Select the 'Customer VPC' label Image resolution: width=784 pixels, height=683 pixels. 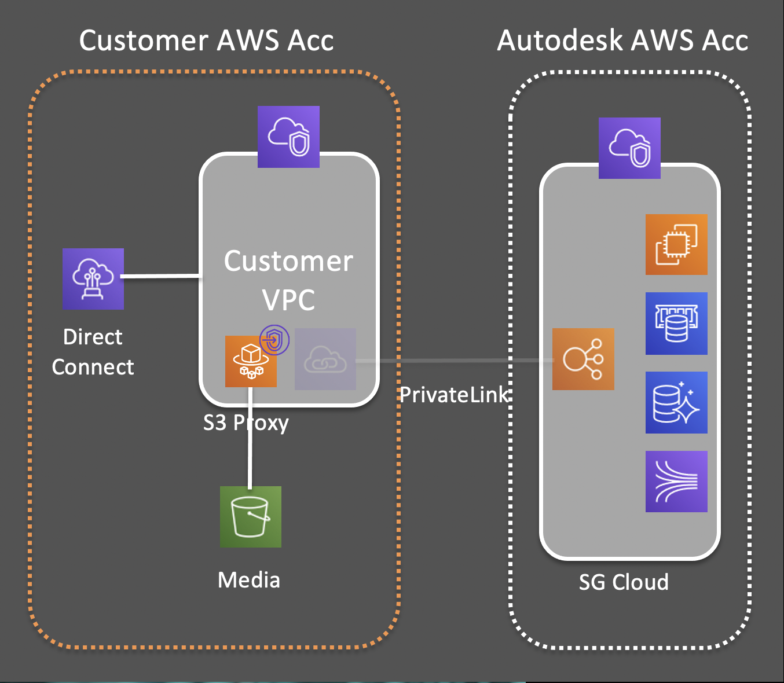click(288, 280)
